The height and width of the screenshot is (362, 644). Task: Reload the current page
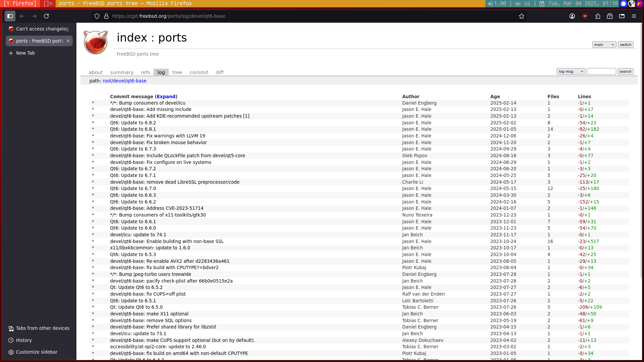(x=46, y=16)
